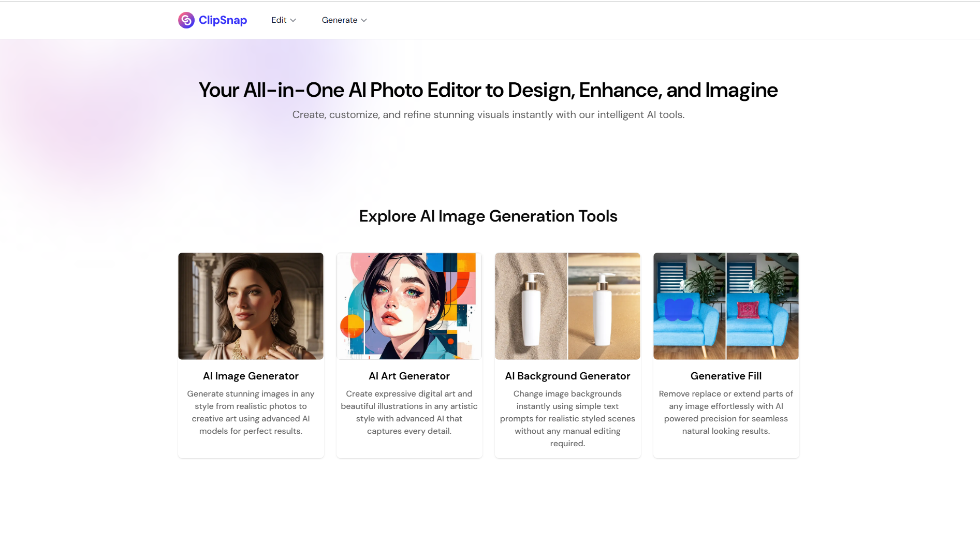Image resolution: width=980 pixels, height=542 pixels.
Task: Click the chevron next to Edit
Action: [293, 20]
